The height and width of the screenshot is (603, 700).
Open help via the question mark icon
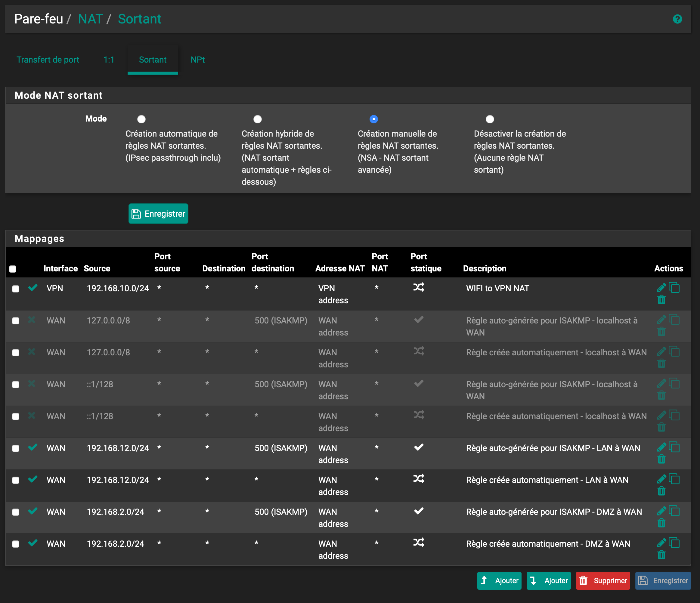[677, 19]
